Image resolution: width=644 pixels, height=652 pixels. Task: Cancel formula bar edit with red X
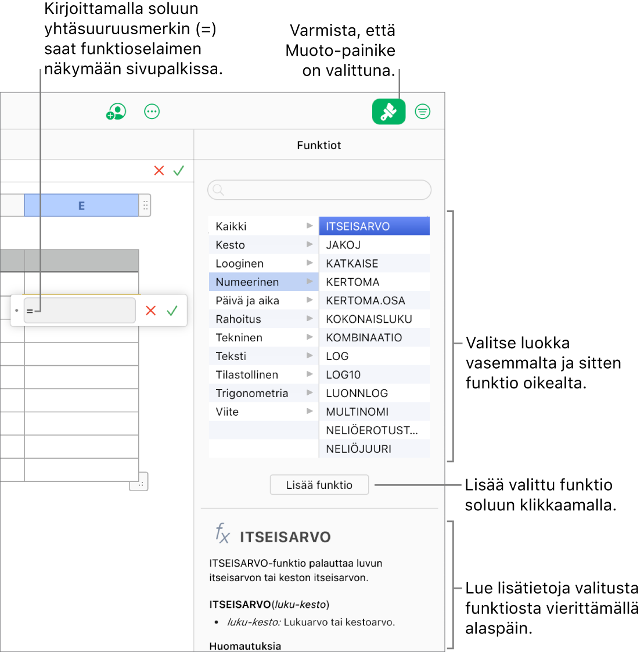[159, 171]
